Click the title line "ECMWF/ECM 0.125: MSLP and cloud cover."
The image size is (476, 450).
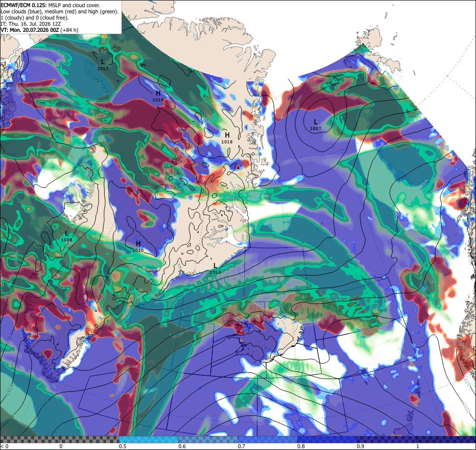click(50, 5)
